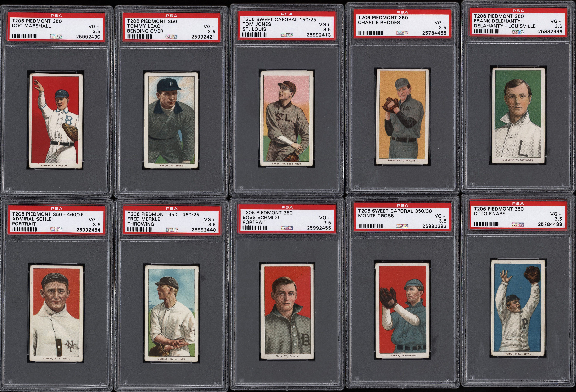The image size is (576, 392).
Task: Open the Merkle N.Y. Nat'l card image
Action: pyautogui.click(x=172, y=313)
